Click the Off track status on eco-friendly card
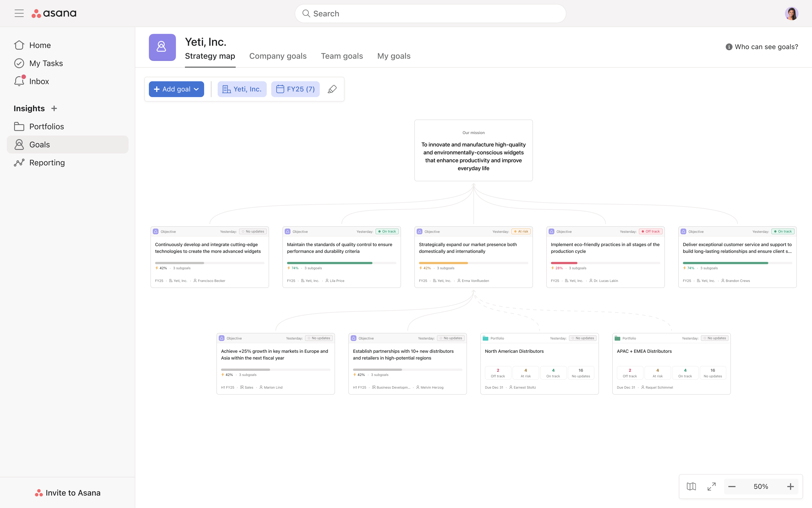The image size is (812, 508). (651, 231)
